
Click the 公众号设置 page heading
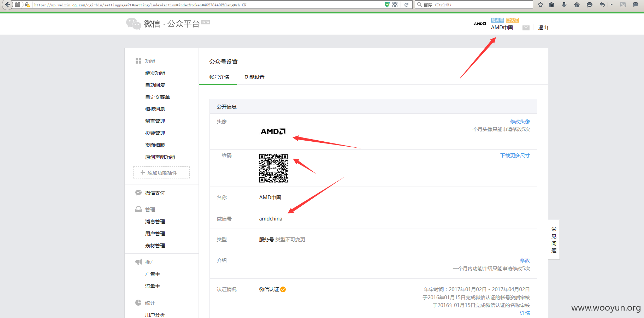click(224, 62)
